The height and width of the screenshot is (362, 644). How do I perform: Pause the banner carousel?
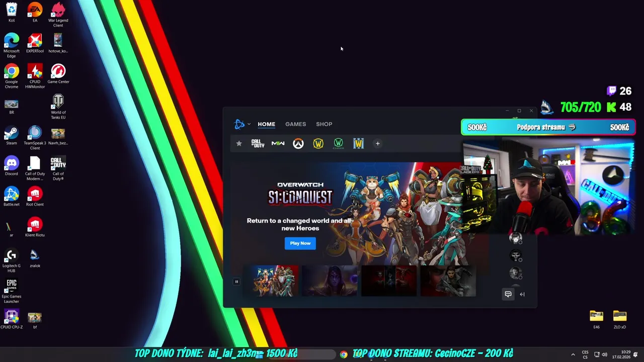coord(236,282)
